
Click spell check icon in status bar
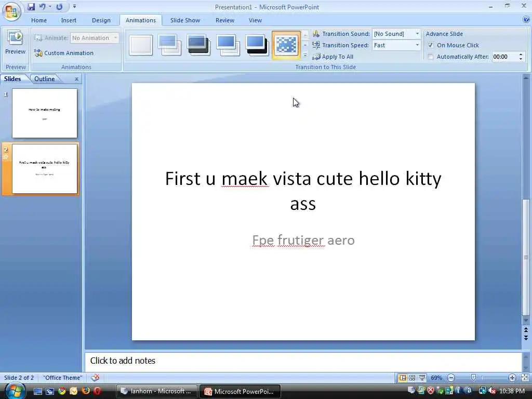(96, 378)
